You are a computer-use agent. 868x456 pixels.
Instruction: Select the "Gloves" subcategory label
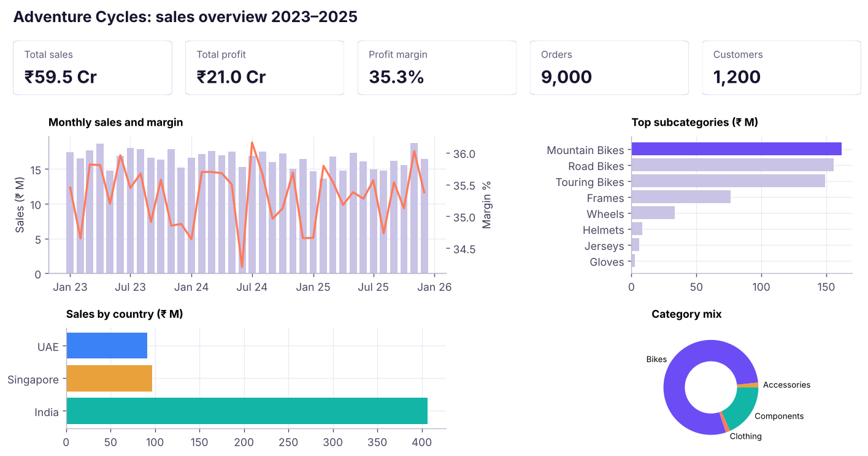pos(607,262)
